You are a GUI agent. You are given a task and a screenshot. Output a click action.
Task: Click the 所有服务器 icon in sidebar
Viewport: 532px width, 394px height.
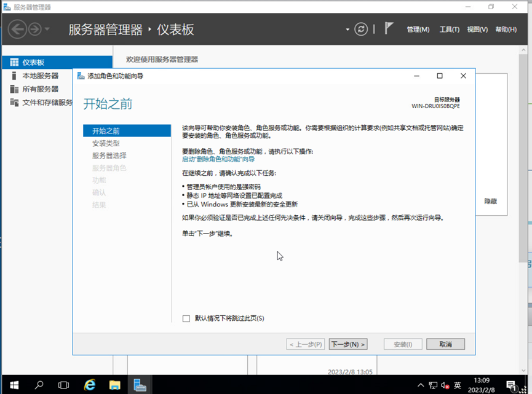[x=14, y=89]
